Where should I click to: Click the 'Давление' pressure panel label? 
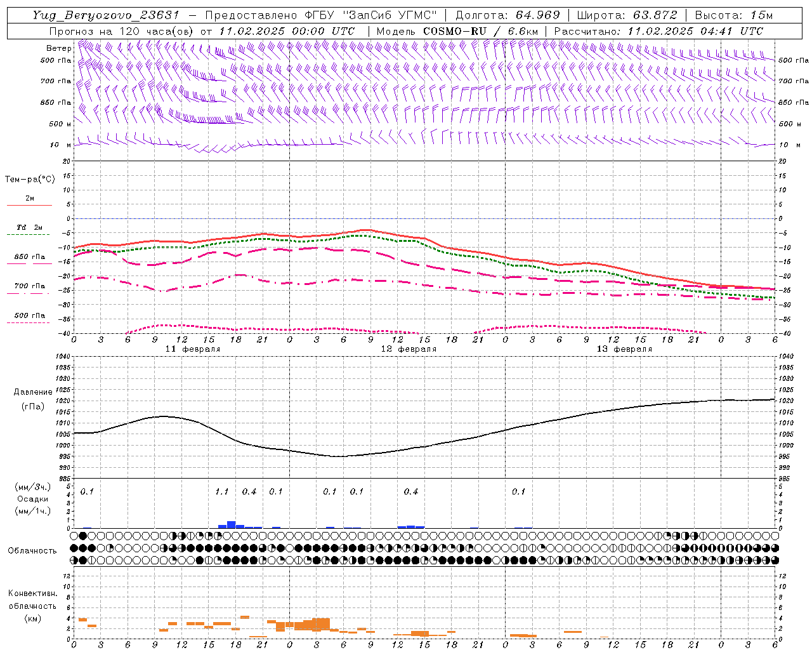[33, 392]
